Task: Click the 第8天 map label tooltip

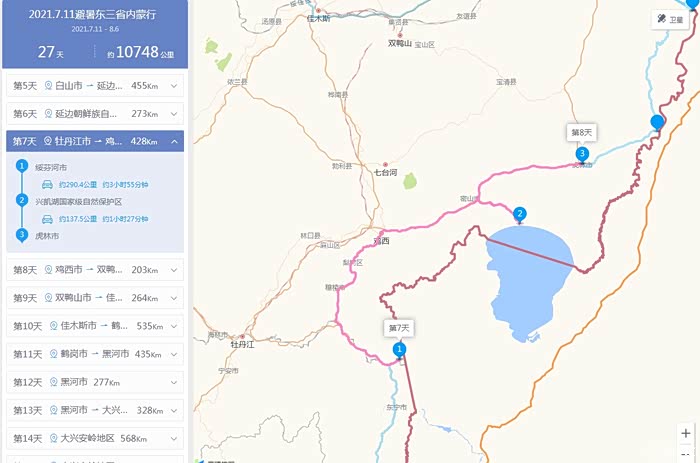Action: click(582, 133)
